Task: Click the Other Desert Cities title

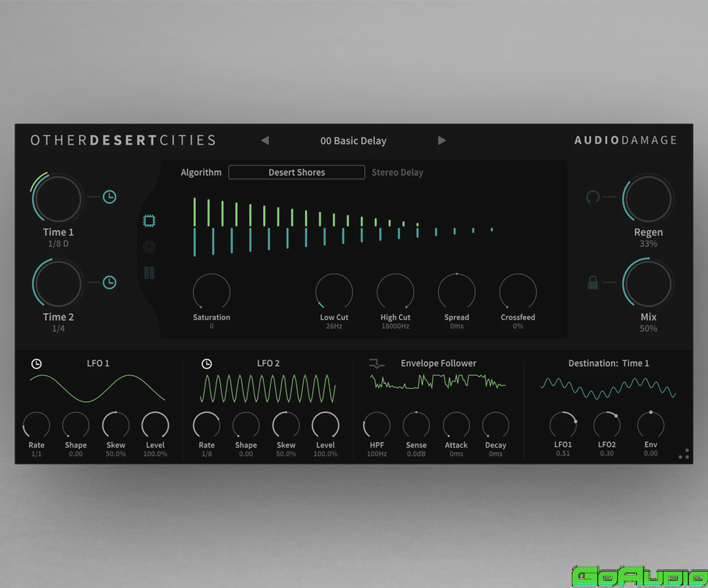Action: pos(123,140)
